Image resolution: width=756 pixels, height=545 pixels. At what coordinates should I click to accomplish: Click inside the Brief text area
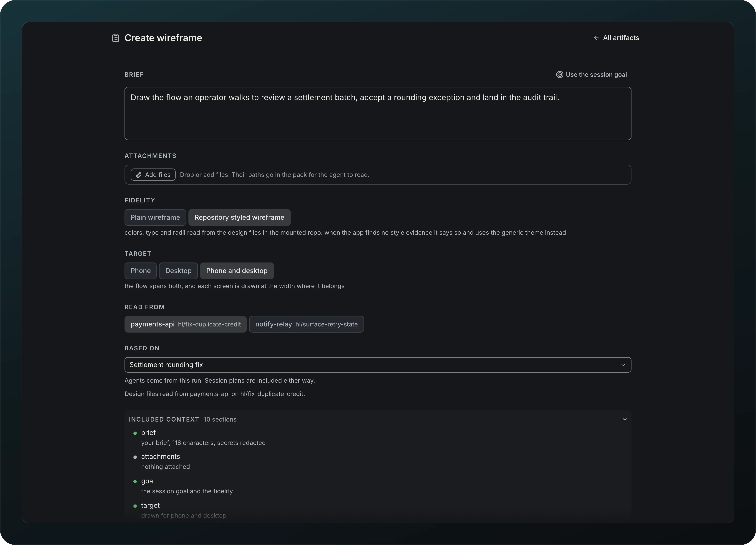[378, 113]
